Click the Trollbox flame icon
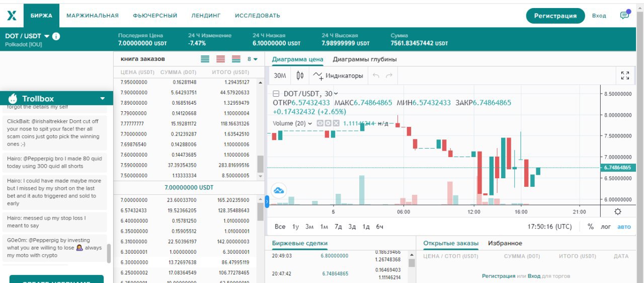This screenshot has width=644, height=283. pos(13,99)
